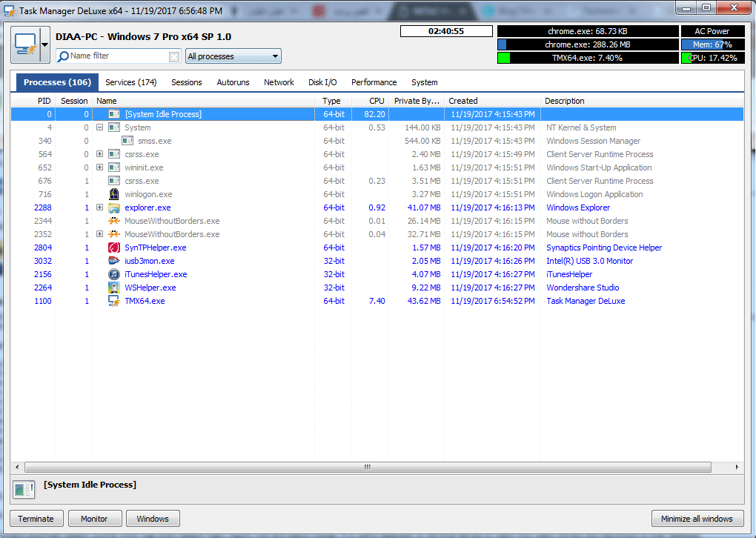The height and width of the screenshot is (538, 756).
Task: Click the explorer.exe folder icon
Action: [x=114, y=207]
